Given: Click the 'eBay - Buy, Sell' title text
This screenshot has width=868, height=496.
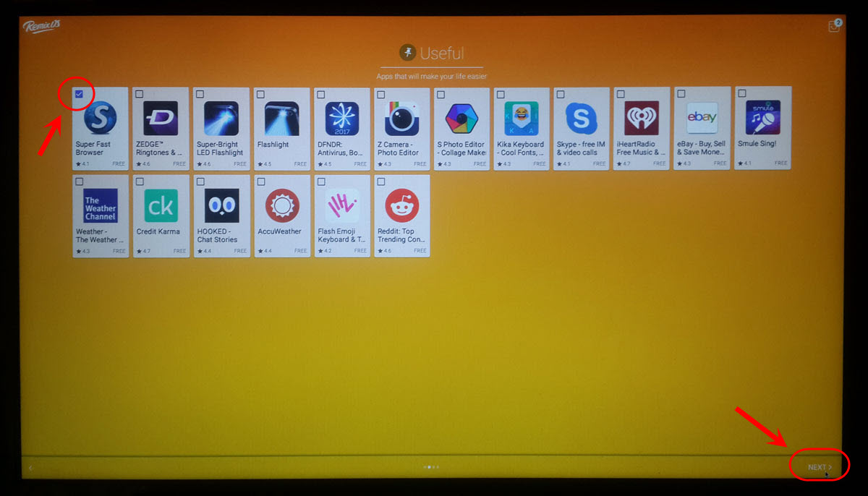Looking at the screenshot, I should (x=702, y=148).
